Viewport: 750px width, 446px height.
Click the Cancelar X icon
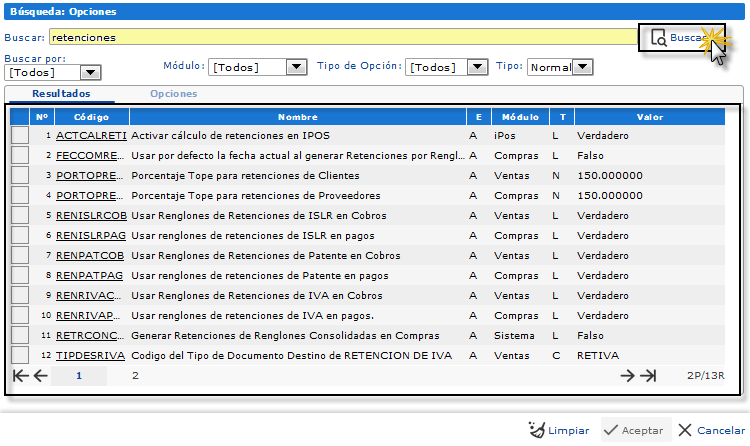685,430
